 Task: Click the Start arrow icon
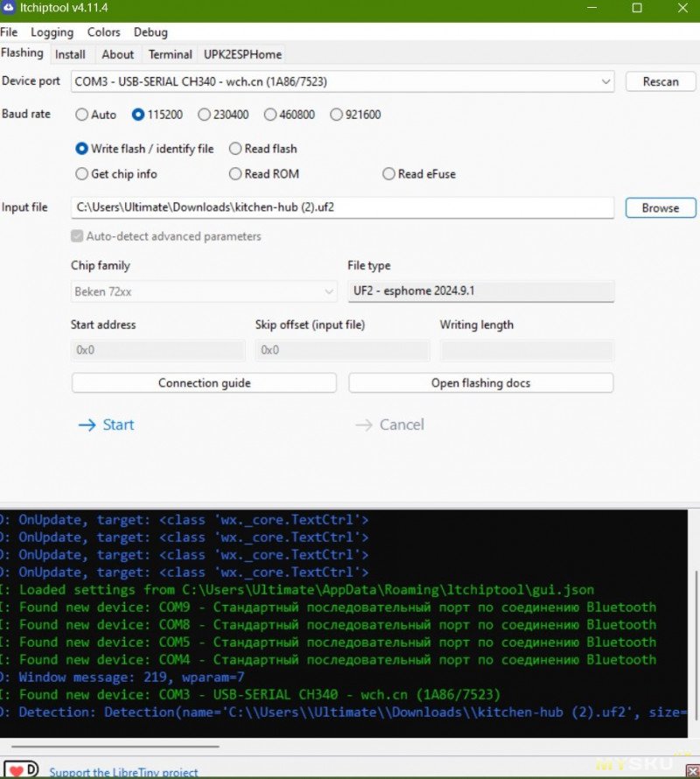tap(86, 425)
